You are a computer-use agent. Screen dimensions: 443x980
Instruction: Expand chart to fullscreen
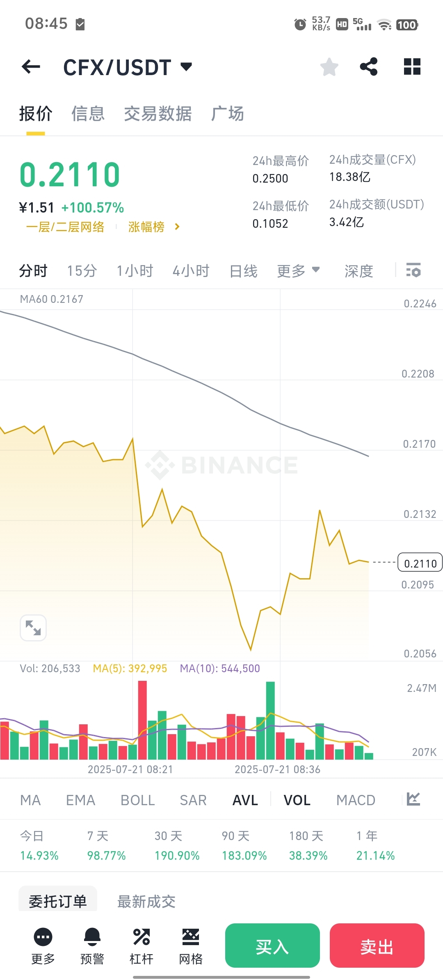(x=33, y=628)
